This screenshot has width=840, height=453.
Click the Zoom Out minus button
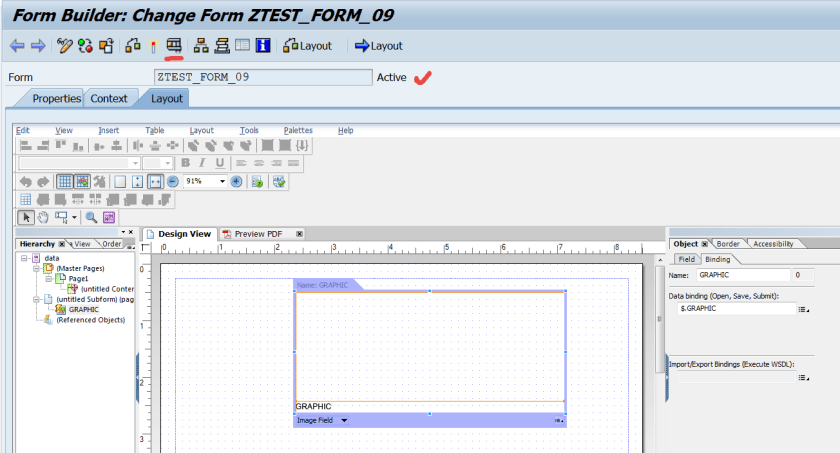(x=172, y=182)
